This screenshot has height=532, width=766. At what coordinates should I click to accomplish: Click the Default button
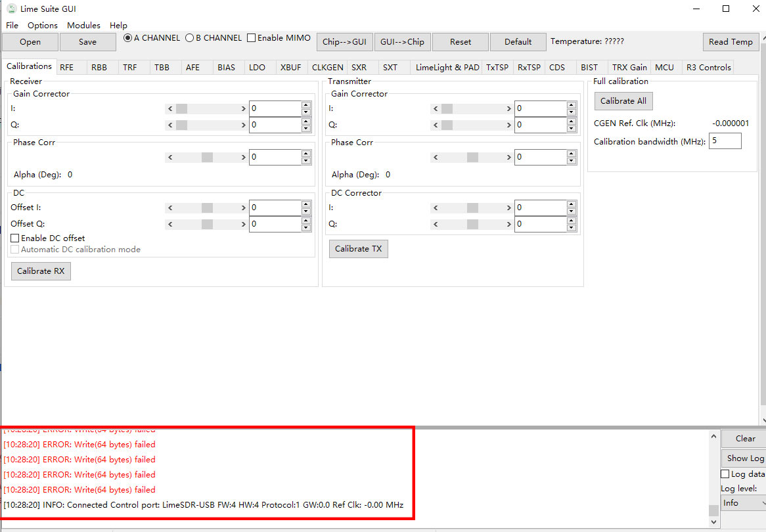tap(518, 42)
